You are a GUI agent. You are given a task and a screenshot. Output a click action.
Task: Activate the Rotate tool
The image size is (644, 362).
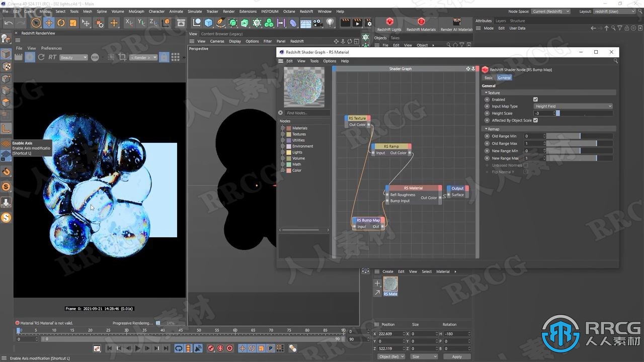tap(61, 23)
